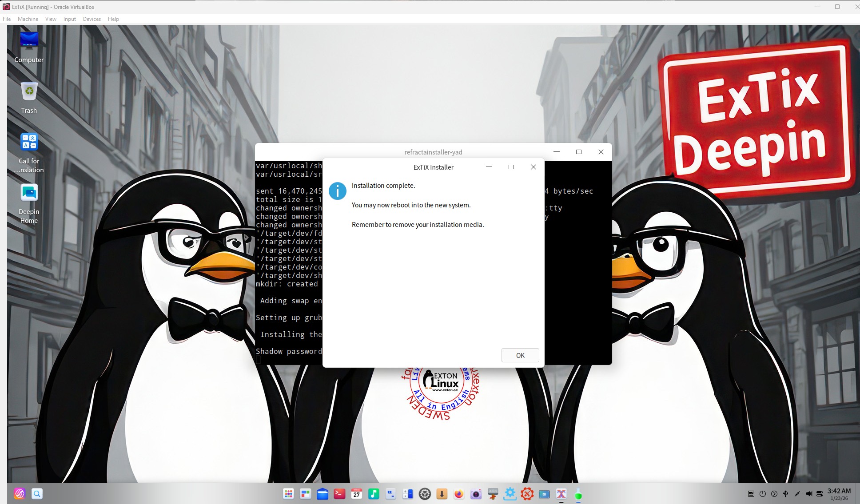
Task: Launch the terminal from the dock
Action: tap(339, 494)
